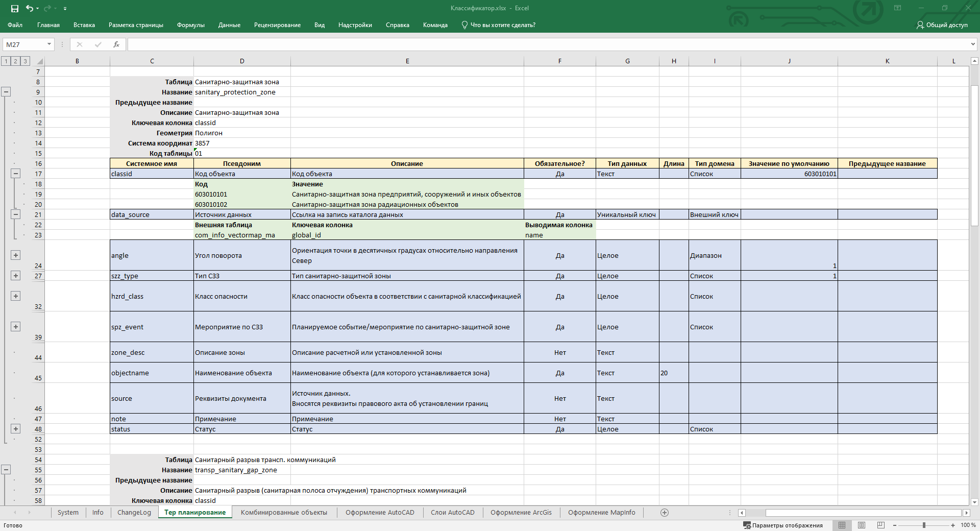This screenshot has height=531, width=980.
Task: Expand the status group at row 48
Action: point(16,429)
